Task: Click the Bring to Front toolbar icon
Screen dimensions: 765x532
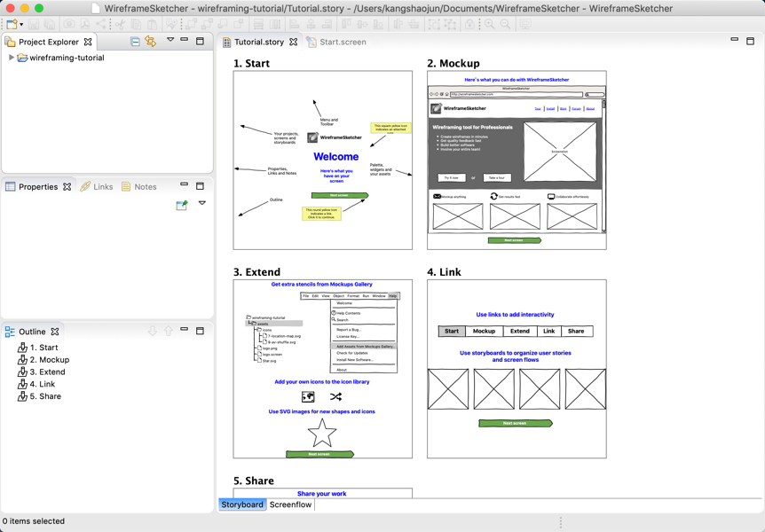Action: (x=191, y=24)
